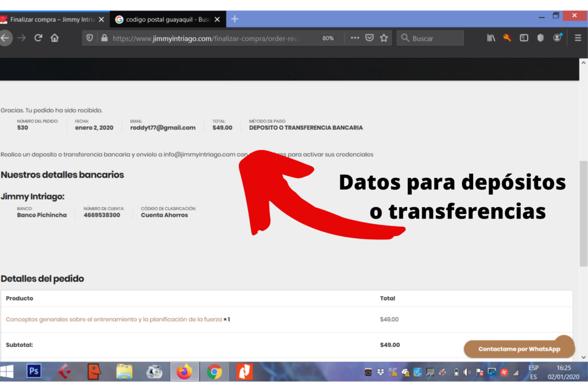Image resolution: width=588 pixels, height=392 pixels.
Task: Open Firefox account avatar menu
Action: pos(557,37)
